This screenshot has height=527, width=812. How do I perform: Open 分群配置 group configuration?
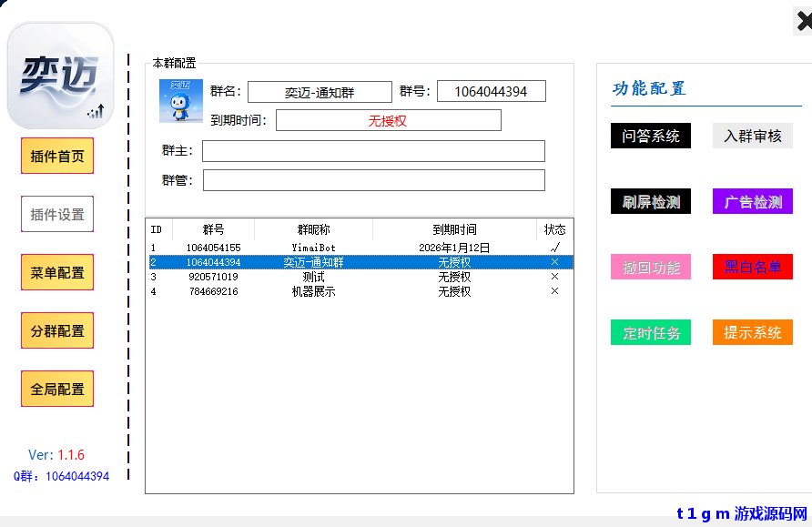point(56,330)
